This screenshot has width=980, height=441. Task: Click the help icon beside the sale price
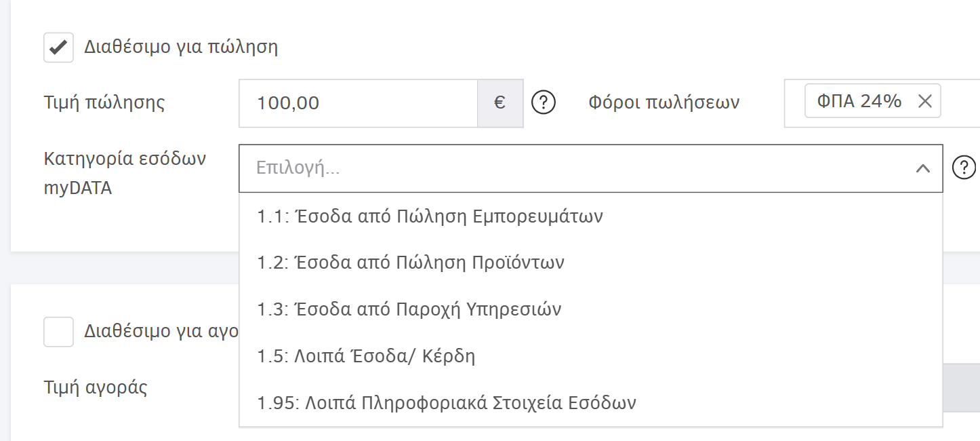544,103
